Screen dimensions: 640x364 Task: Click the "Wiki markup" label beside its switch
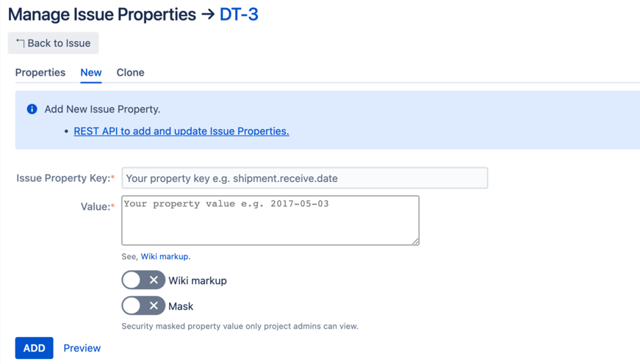(198, 281)
